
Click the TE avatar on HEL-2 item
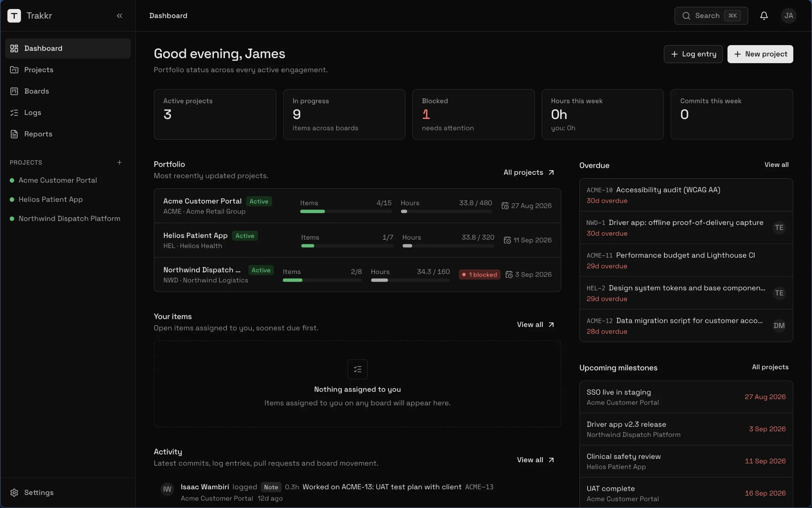click(779, 293)
